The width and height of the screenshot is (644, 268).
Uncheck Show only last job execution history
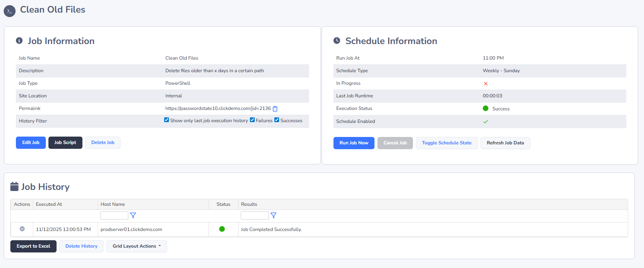[167, 120]
